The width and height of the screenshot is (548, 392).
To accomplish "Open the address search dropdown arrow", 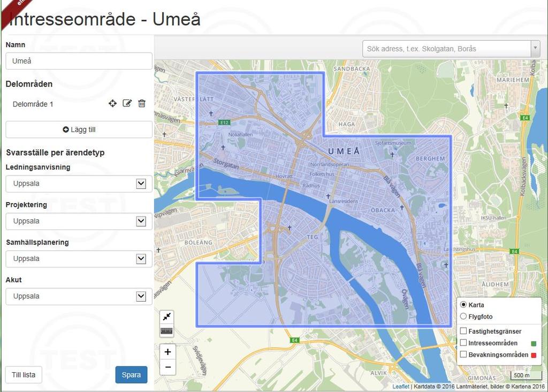I will coord(535,49).
